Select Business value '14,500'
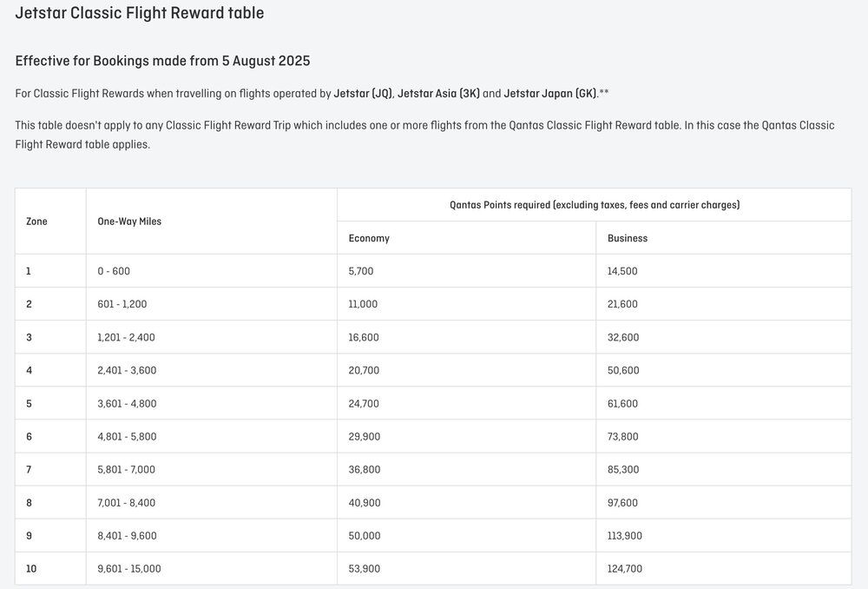868x589 pixels. [x=622, y=271]
